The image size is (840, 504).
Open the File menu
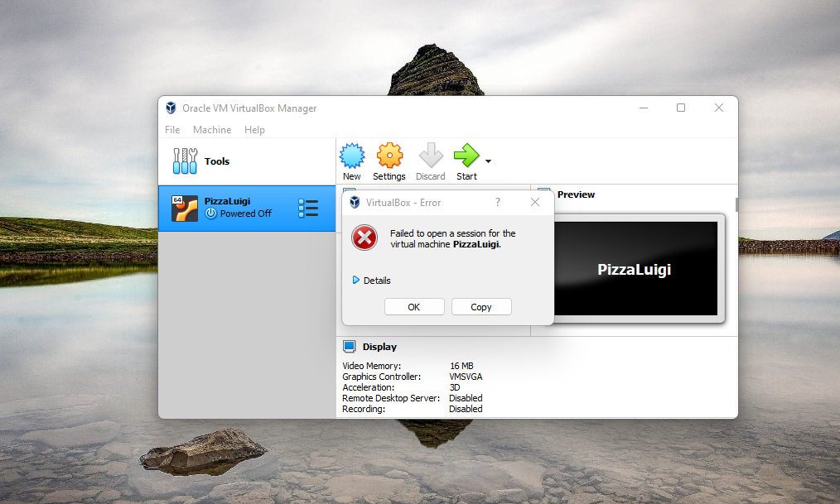click(x=172, y=129)
